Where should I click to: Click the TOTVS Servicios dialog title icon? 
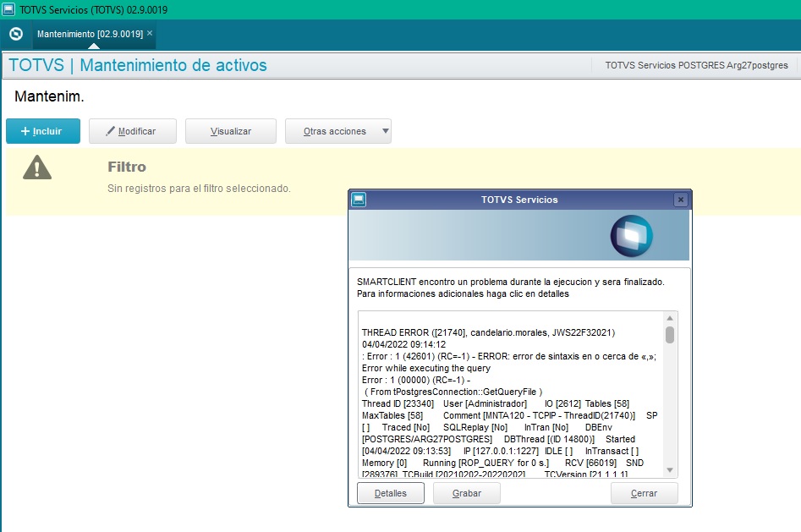[x=359, y=200]
